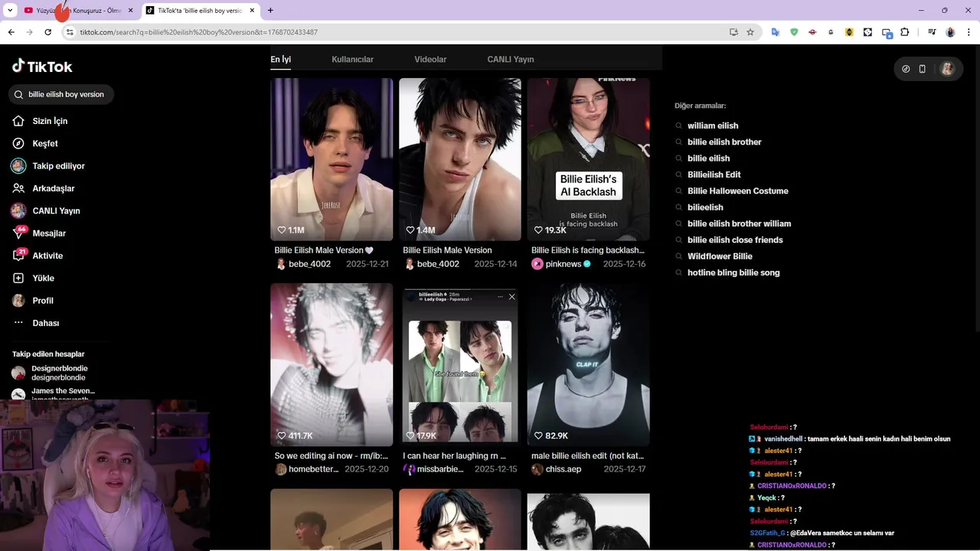Open tab search dropdown arrow
This screenshot has height=551, width=980.
point(10,11)
